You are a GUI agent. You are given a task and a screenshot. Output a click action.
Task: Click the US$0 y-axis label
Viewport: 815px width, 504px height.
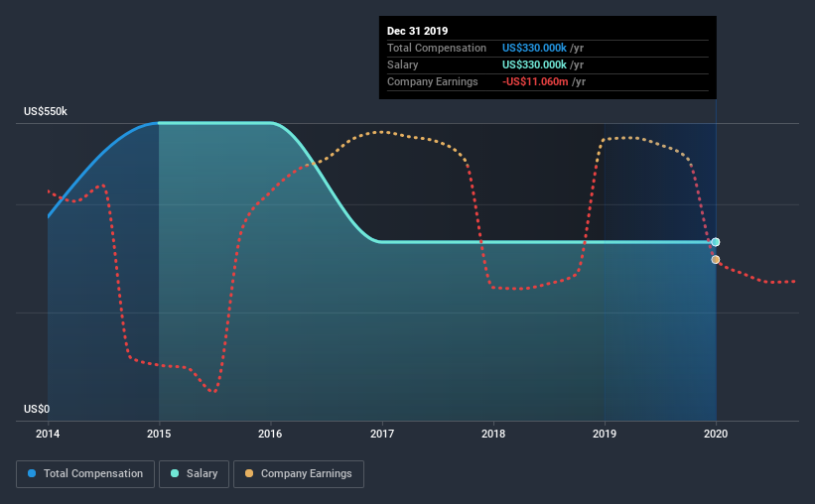point(37,409)
